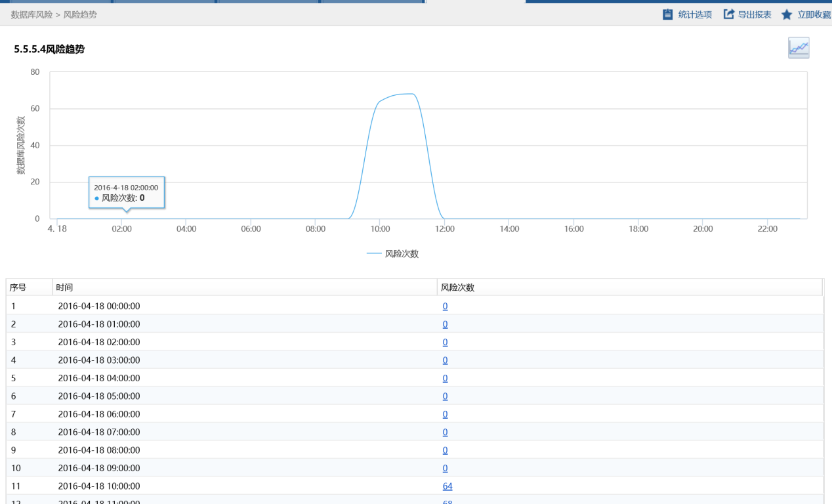Screen dimensions: 832x504
Task: Open risk count link for 00:00:00 row
Action: 445,306
